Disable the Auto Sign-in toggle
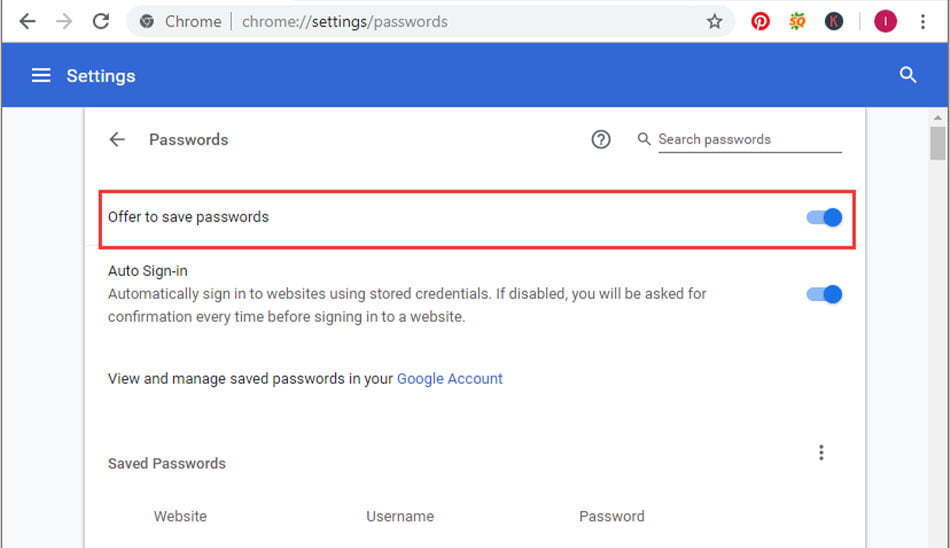 [x=824, y=294]
